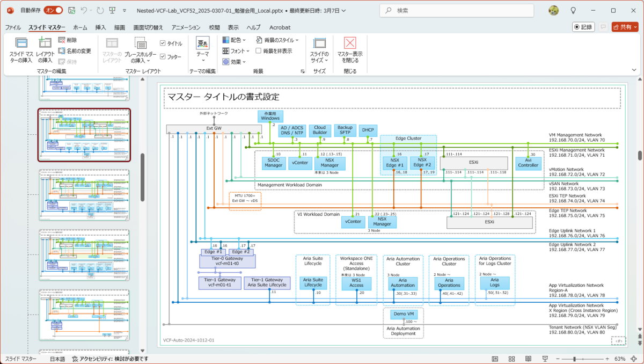Insert a new slide master (スライド マスターの挿入)
This screenshot has height=364, width=644.
[21, 50]
